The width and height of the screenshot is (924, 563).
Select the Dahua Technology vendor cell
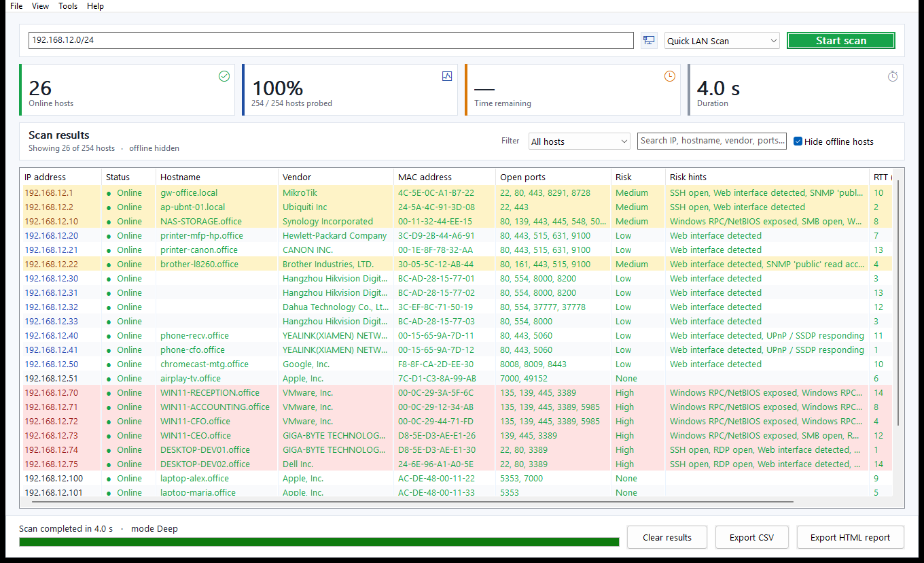[x=336, y=307]
